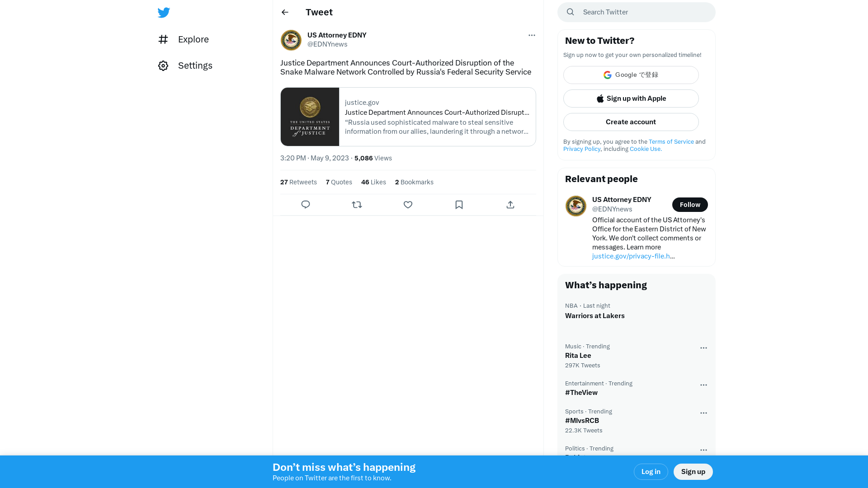Click the back arrow navigation icon
This screenshot has height=488, width=868.
coord(285,12)
